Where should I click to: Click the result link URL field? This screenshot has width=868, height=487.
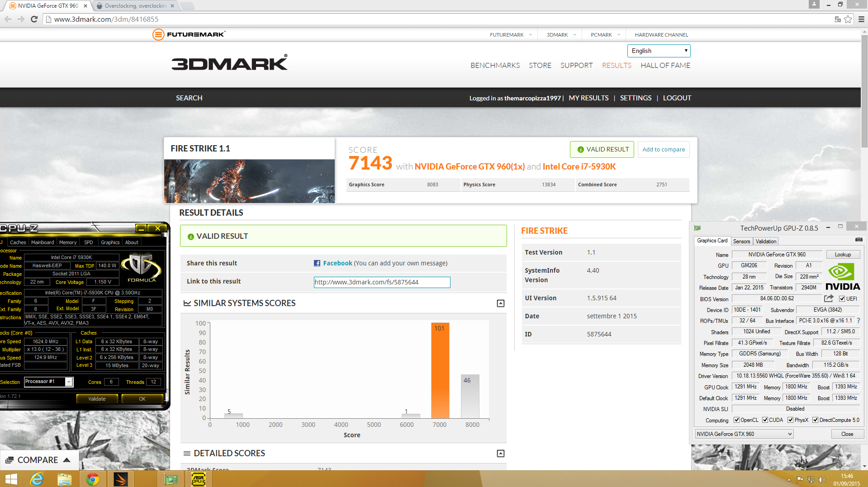click(x=382, y=282)
